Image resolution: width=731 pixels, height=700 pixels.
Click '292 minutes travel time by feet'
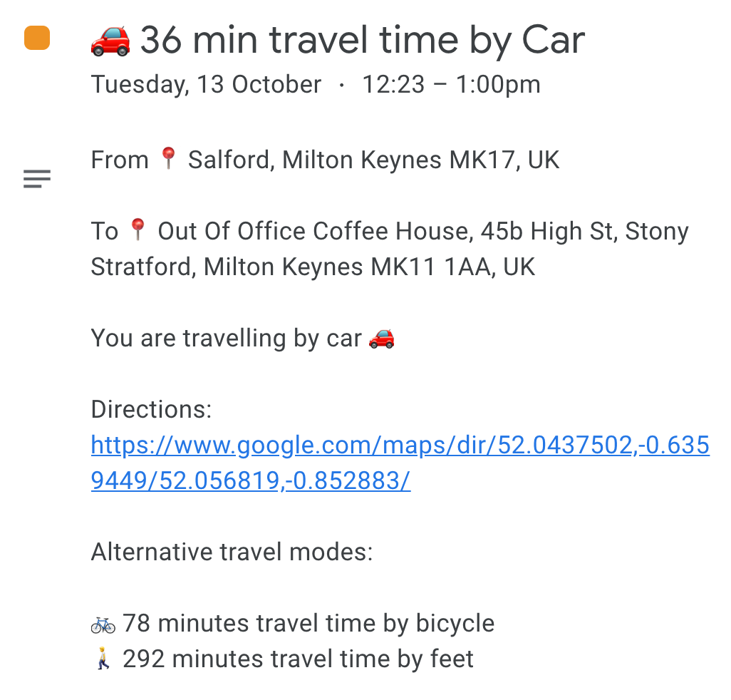point(298,659)
